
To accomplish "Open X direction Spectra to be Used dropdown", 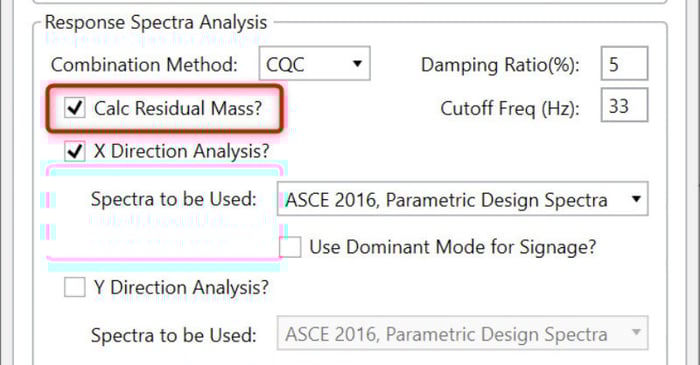I will (x=462, y=199).
